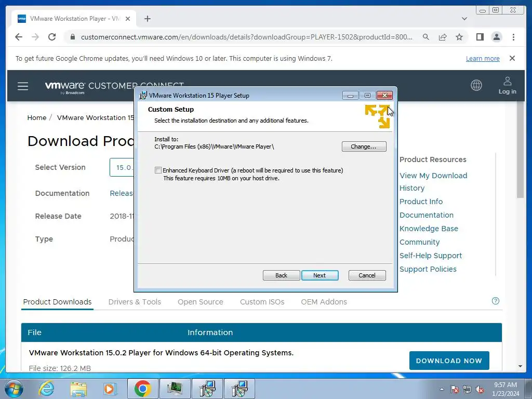Open the VMware hamburger menu
Screen dimensions: 532x399
tap(23, 86)
